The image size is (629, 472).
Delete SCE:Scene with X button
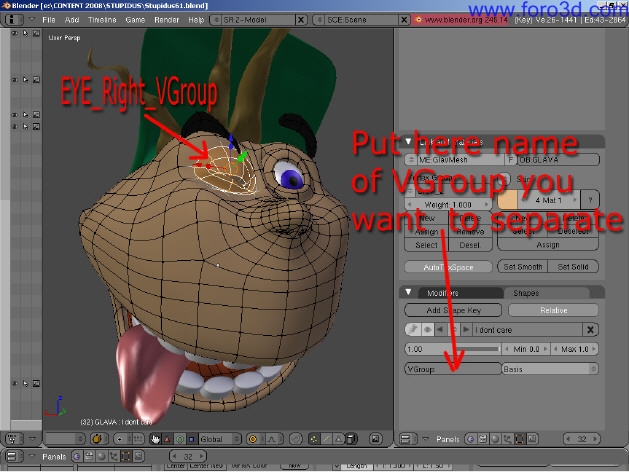[404, 20]
